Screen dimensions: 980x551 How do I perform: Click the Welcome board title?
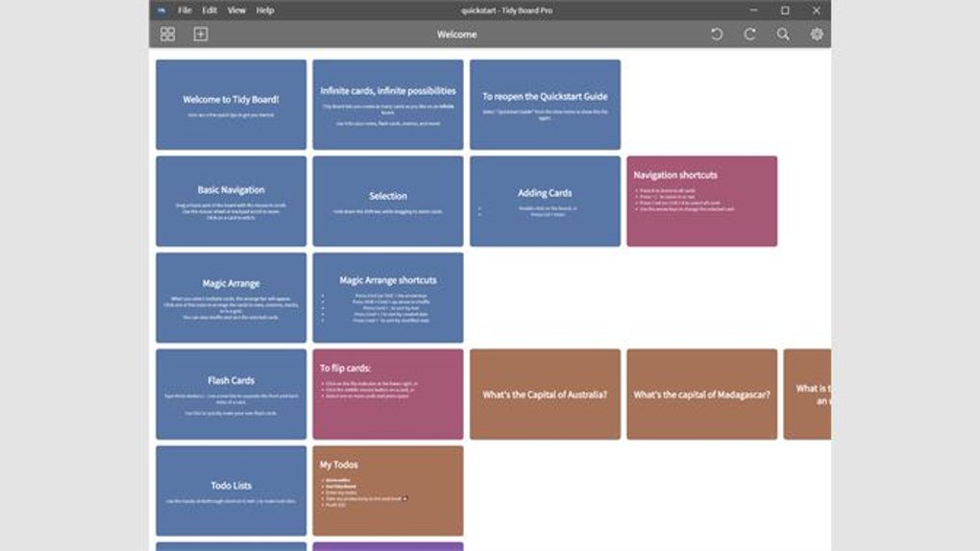[x=457, y=35]
